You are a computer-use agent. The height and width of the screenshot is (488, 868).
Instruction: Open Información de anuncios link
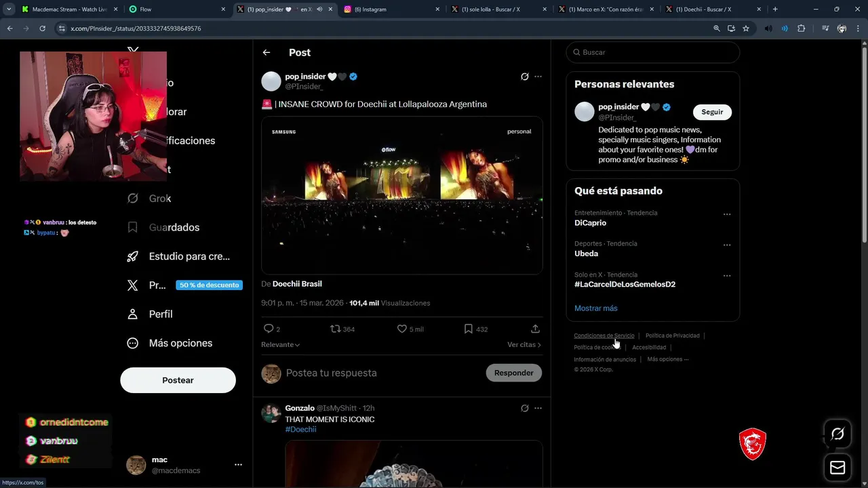(605, 359)
